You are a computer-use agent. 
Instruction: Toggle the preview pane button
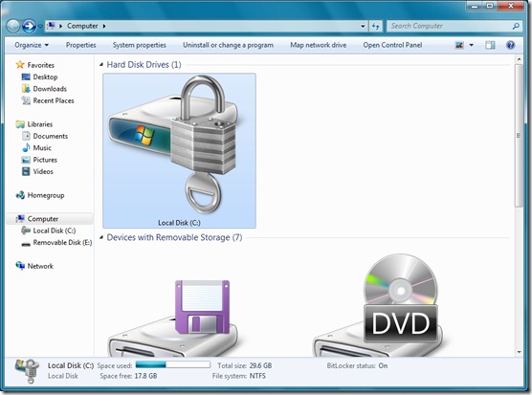490,45
